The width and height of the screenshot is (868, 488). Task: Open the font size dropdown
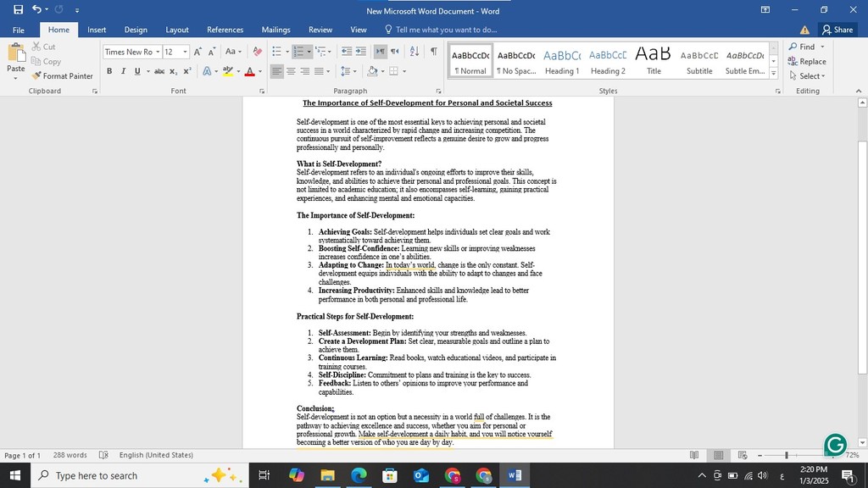(185, 52)
